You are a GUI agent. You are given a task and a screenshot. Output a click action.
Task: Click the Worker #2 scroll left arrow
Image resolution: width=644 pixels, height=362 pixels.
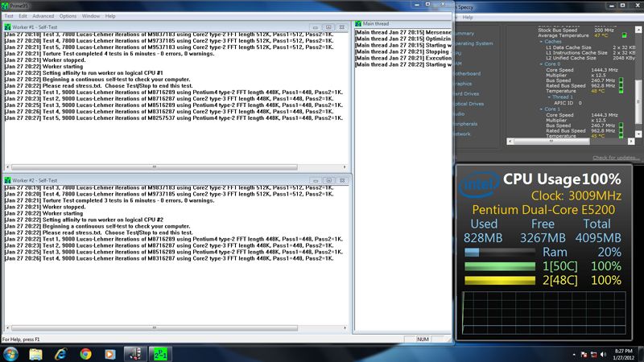click(x=8, y=328)
